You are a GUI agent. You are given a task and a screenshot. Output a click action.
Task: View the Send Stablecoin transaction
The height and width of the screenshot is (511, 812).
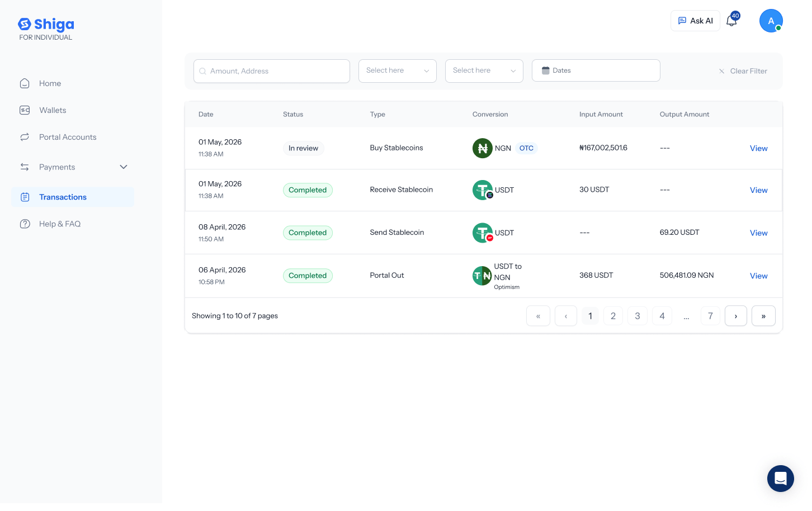(758, 233)
